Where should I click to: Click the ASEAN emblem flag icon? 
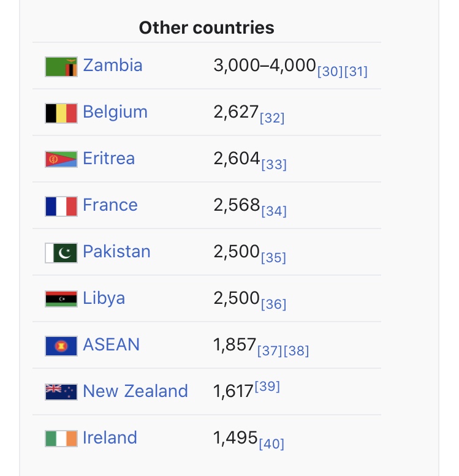pos(61,346)
